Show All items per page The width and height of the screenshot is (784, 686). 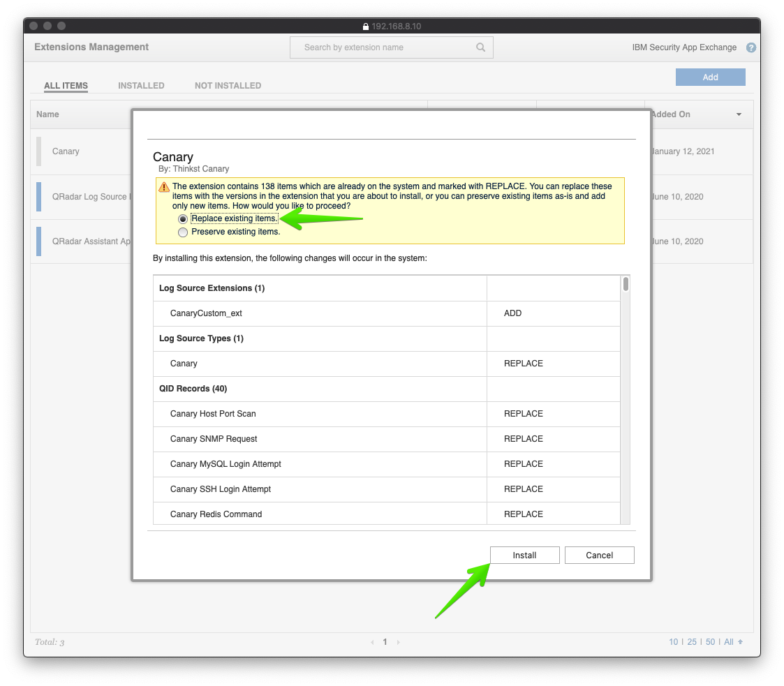(729, 642)
